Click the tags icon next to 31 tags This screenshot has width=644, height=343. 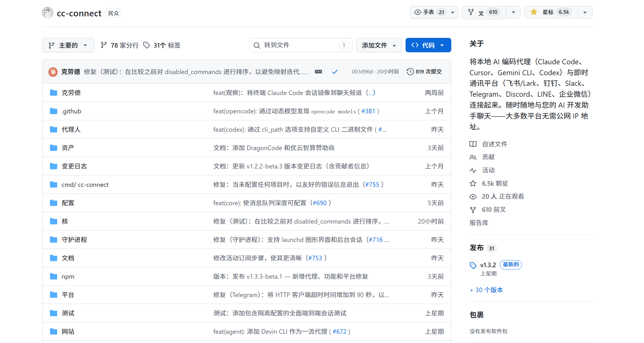click(146, 45)
